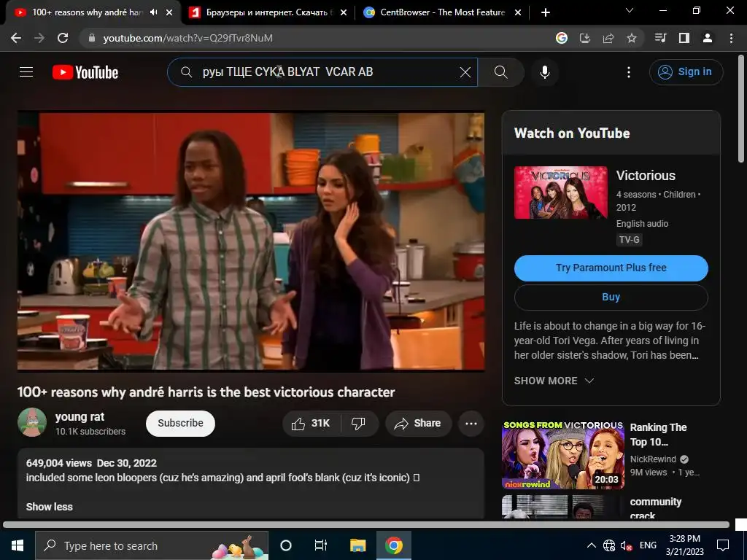Open the Ranking The Top 10 video title
This screenshot has width=747, height=560.
click(x=658, y=435)
